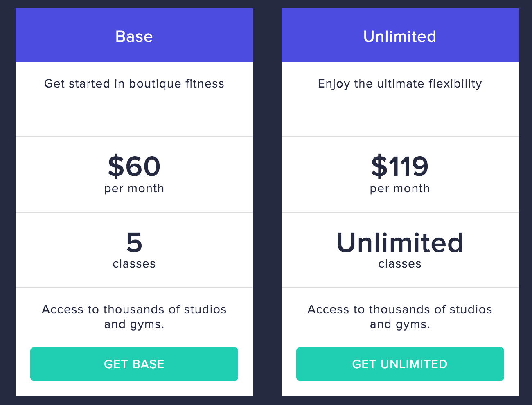This screenshot has width=532, height=405.
Task: Click "per month" beneath the $60 price
Action: click(134, 189)
